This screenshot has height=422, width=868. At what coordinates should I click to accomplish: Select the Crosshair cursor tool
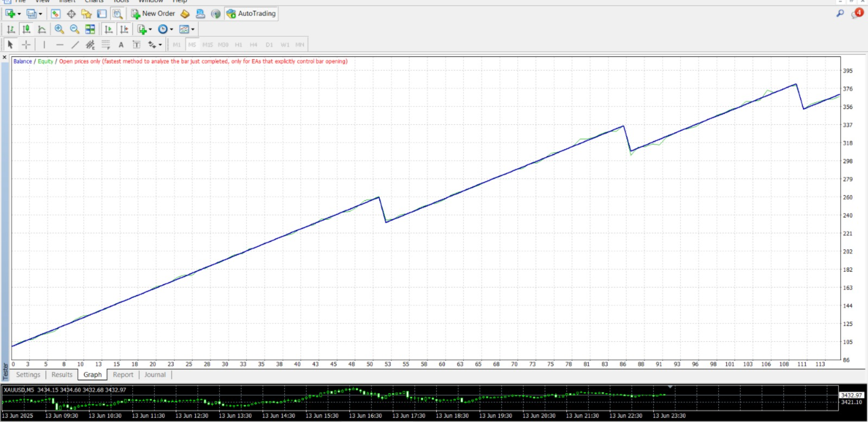click(26, 45)
